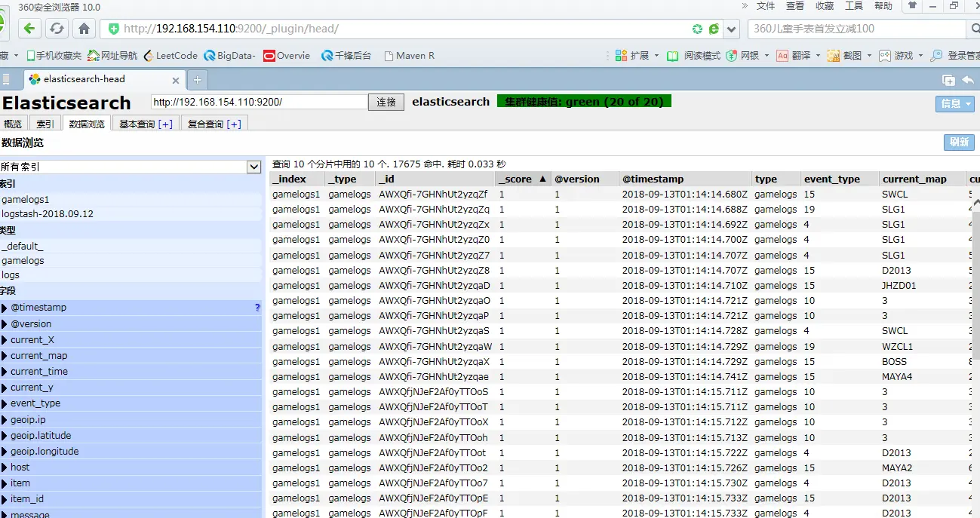
Task: Open the 复合查询 tab
Action: 214,124
